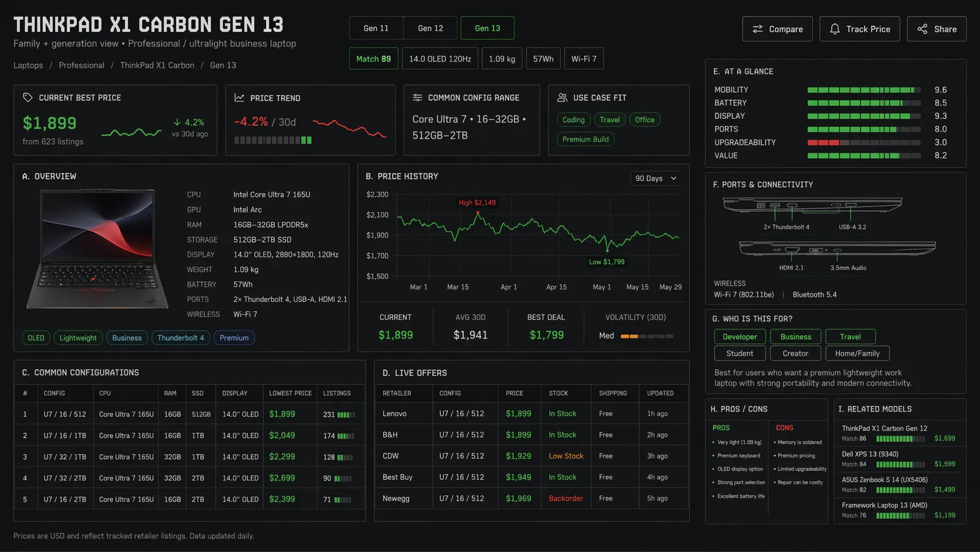This screenshot has width=980, height=552.
Task: Click the 14.0 OLED 120Hz spec chip
Action: pos(440,59)
